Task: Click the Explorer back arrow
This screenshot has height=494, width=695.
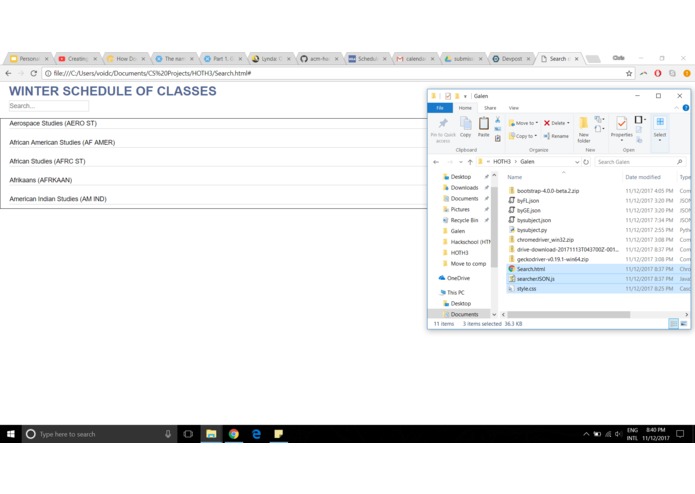Action: 436,162
